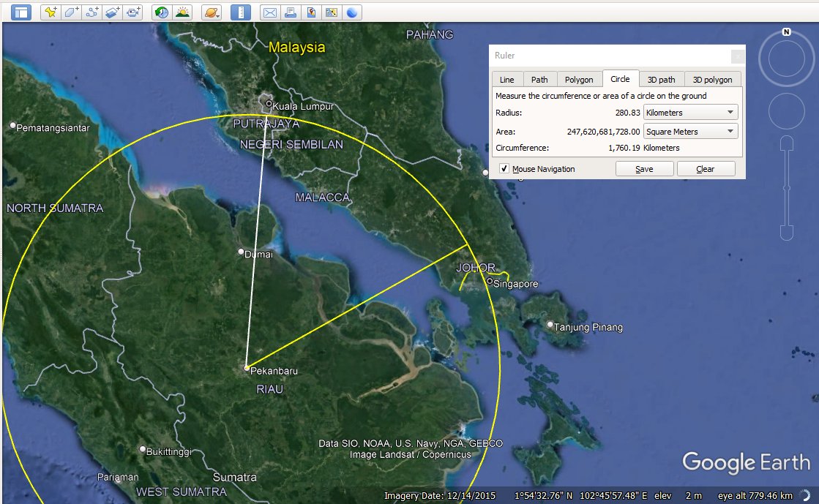Add a path from toolbar
The height and width of the screenshot is (504, 819).
[x=92, y=12]
